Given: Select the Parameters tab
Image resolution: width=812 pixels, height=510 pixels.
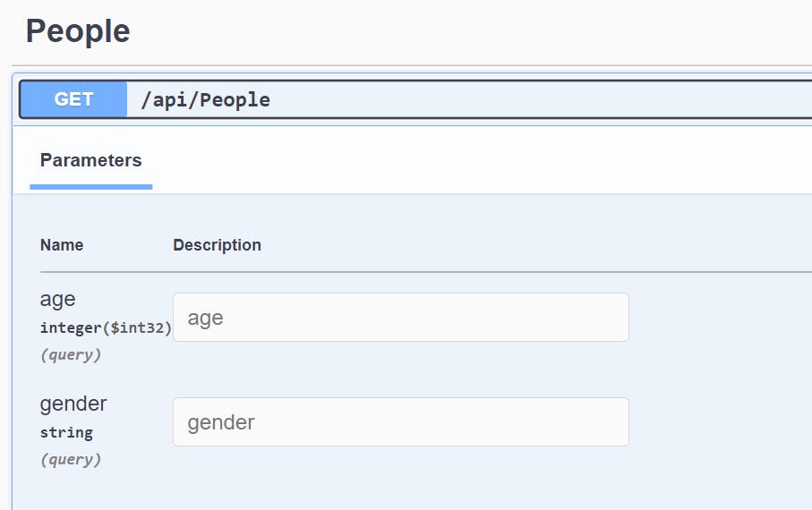Looking at the screenshot, I should (x=90, y=161).
